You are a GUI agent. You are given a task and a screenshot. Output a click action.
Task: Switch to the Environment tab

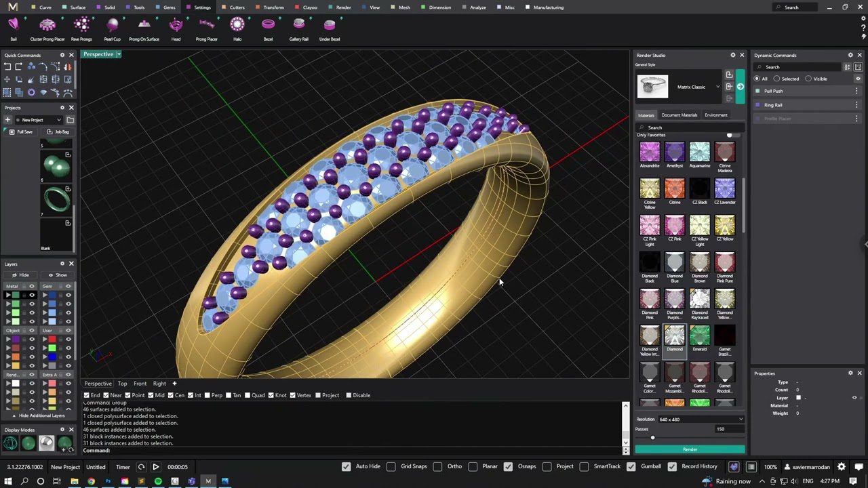coord(715,115)
